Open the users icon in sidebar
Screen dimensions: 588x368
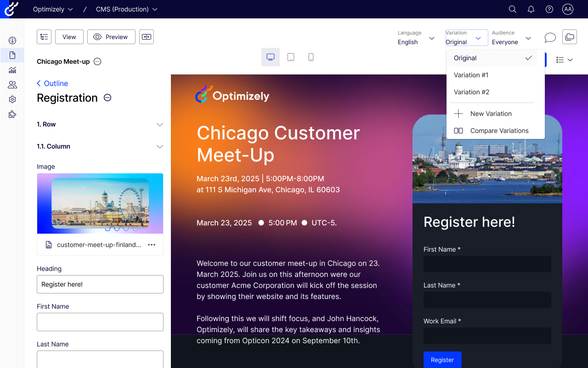click(x=12, y=85)
